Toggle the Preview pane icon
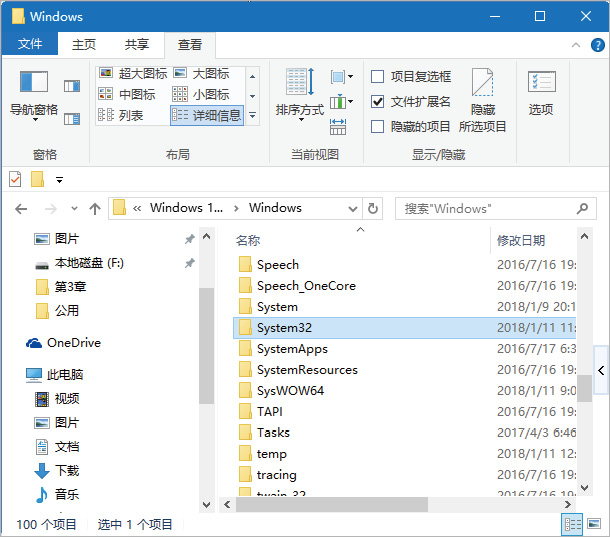Image resolution: width=610 pixels, height=537 pixels. tap(72, 86)
